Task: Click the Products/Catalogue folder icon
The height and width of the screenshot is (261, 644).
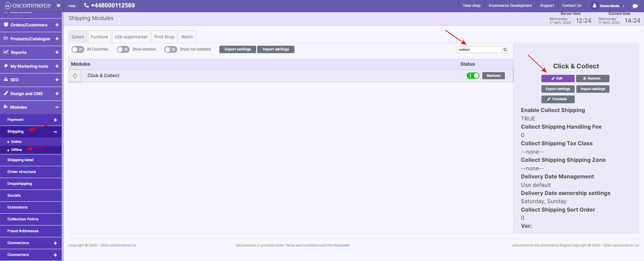Action: click(x=6, y=38)
